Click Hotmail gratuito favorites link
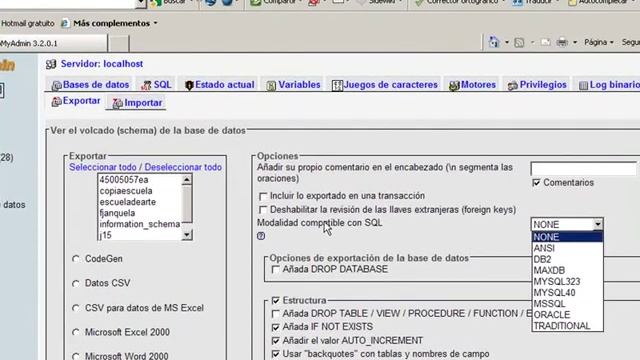Viewport: 640px width, 360px height. pos(27,23)
